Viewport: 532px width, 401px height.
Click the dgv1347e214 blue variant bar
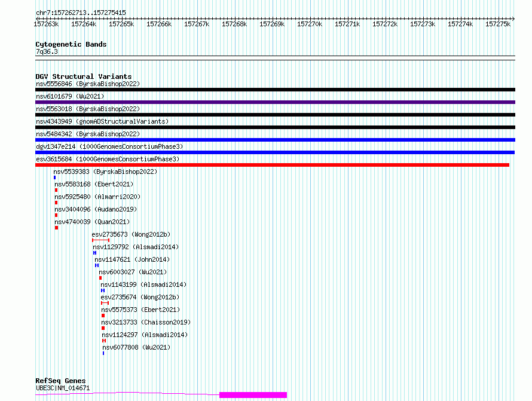coord(275,152)
